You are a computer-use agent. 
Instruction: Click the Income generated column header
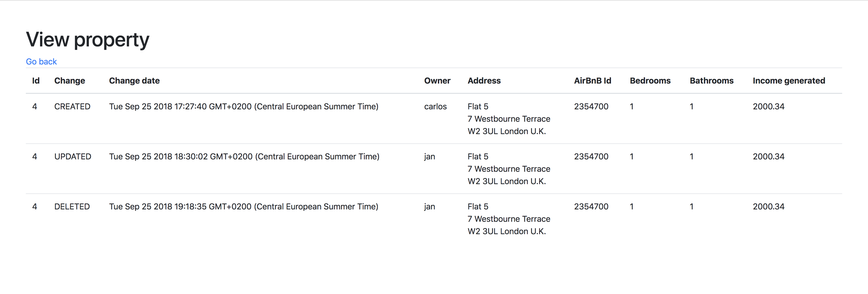788,81
